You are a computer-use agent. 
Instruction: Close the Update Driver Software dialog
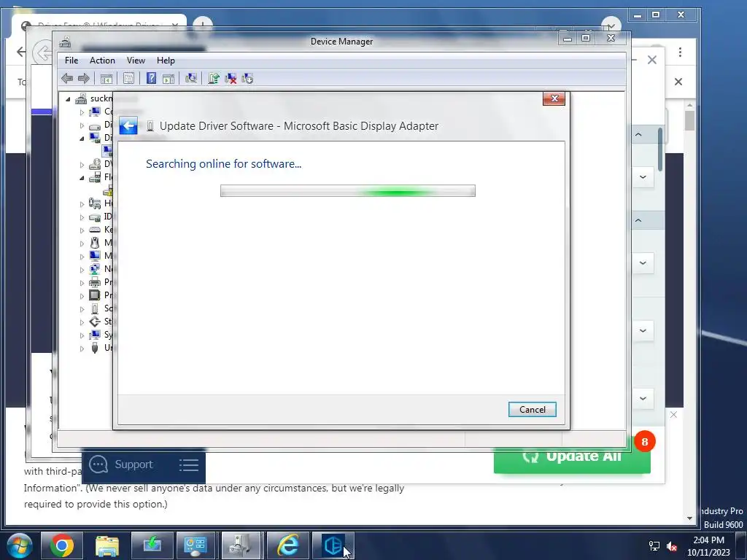pos(554,98)
